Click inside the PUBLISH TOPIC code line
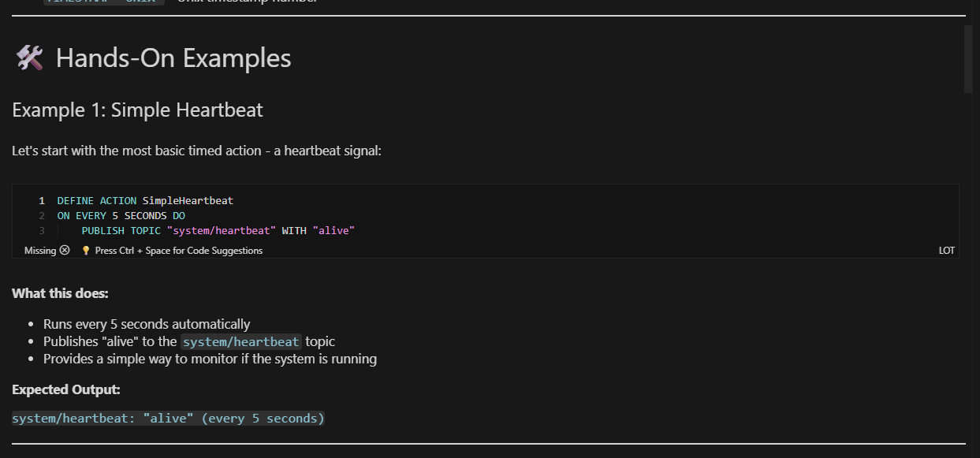 pos(217,230)
